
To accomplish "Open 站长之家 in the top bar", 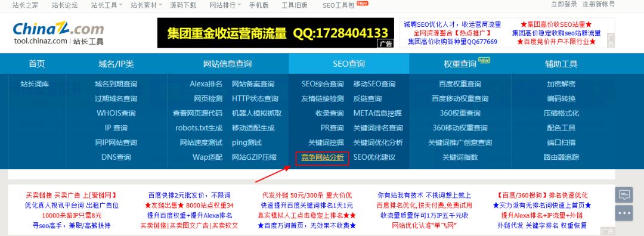I will click(x=26, y=5).
